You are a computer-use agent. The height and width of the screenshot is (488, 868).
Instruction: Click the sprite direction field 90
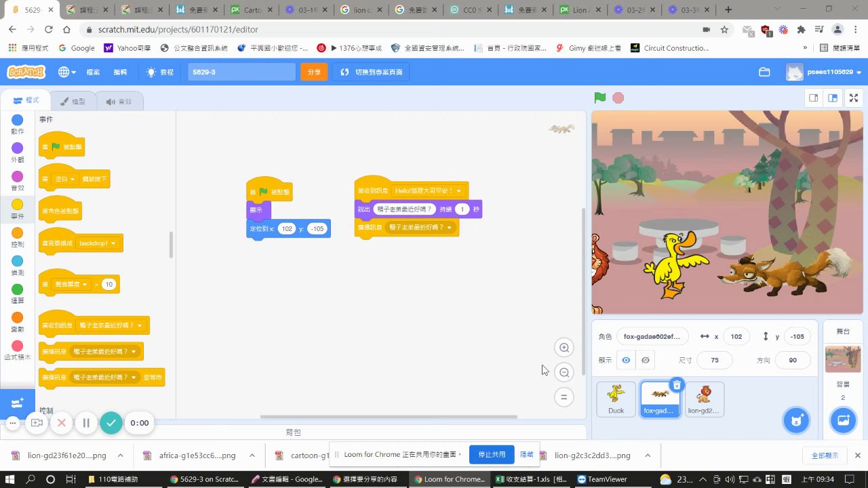pos(793,360)
